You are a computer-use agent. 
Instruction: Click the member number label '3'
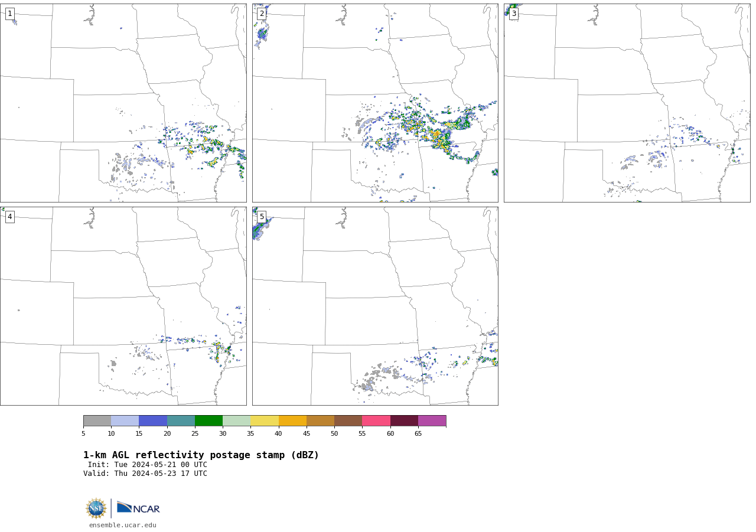[513, 14]
